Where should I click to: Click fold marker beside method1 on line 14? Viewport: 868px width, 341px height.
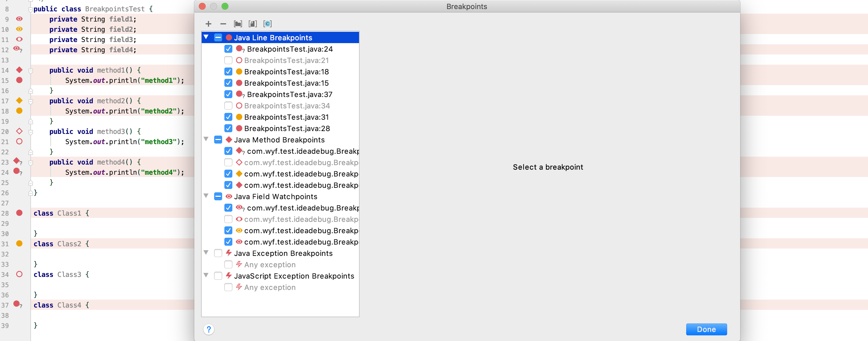pyautogui.click(x=31, y=71)
